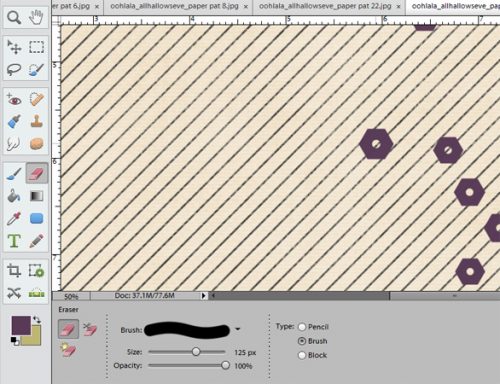Select the Horizontal Type tool
Screen dimensions: 500x384
pos(14,241)
